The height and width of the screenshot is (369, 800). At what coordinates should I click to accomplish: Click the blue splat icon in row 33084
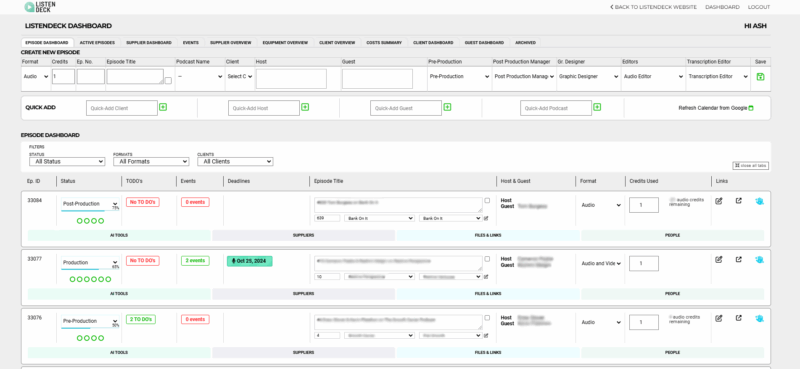(x=760, y=202)
